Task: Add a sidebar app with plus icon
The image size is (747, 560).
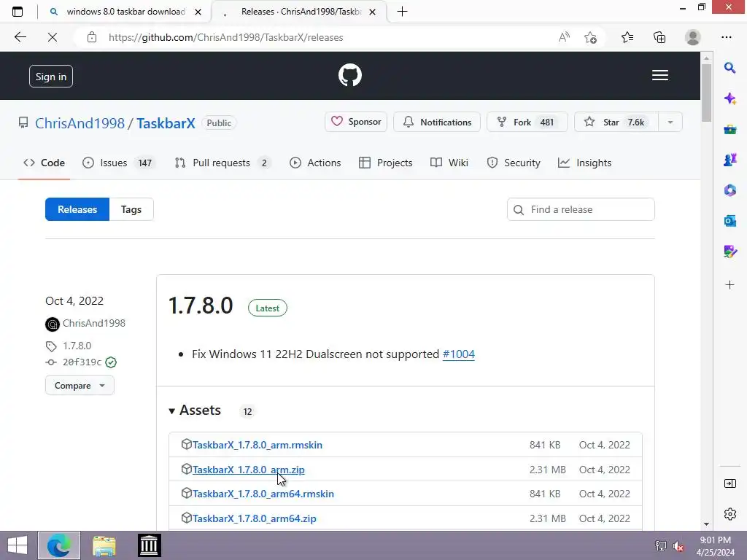Action: click(x=729, y=285)
